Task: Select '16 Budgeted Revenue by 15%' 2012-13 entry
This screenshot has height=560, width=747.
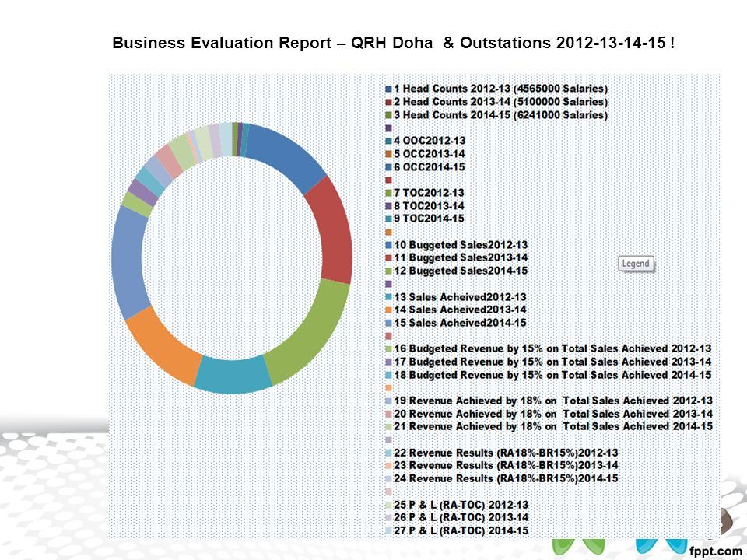Action: [548, 348]
